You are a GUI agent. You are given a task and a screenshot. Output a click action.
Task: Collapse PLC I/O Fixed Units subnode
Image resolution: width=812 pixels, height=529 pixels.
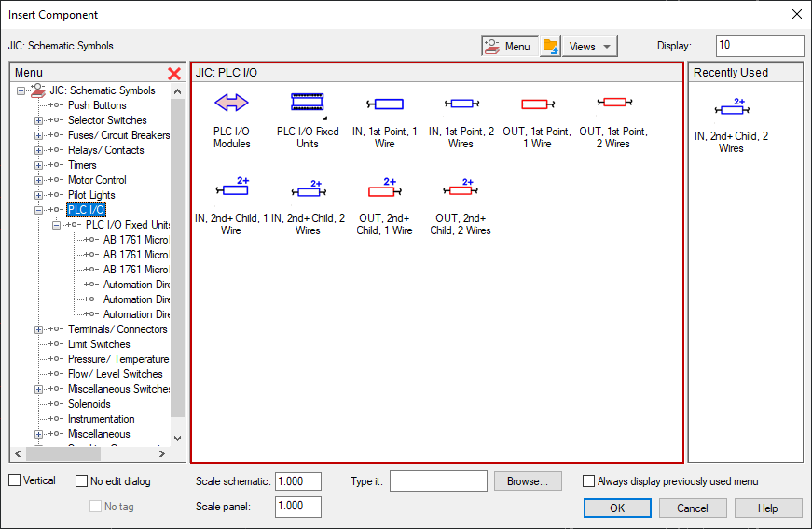(56, 226)
